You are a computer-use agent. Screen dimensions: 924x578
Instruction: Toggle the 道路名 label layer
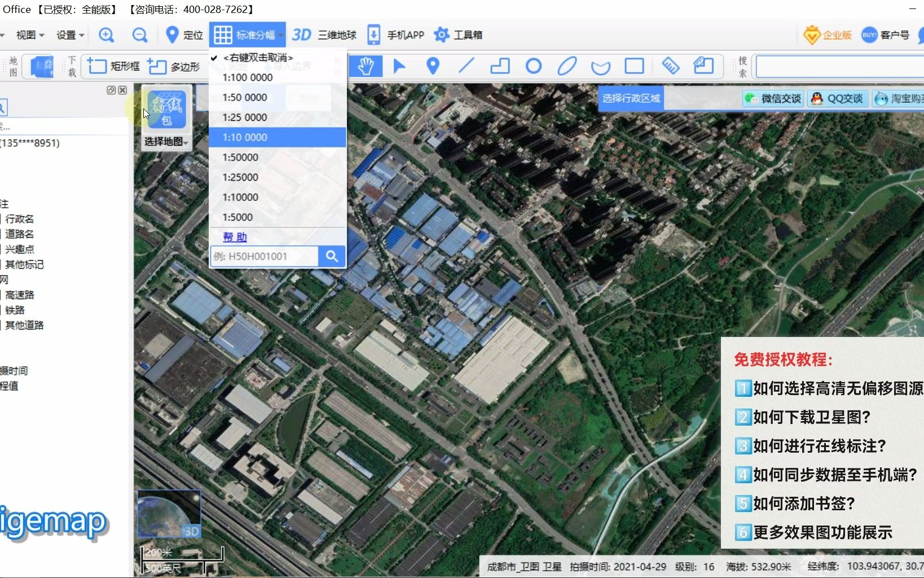coord(20,234)
